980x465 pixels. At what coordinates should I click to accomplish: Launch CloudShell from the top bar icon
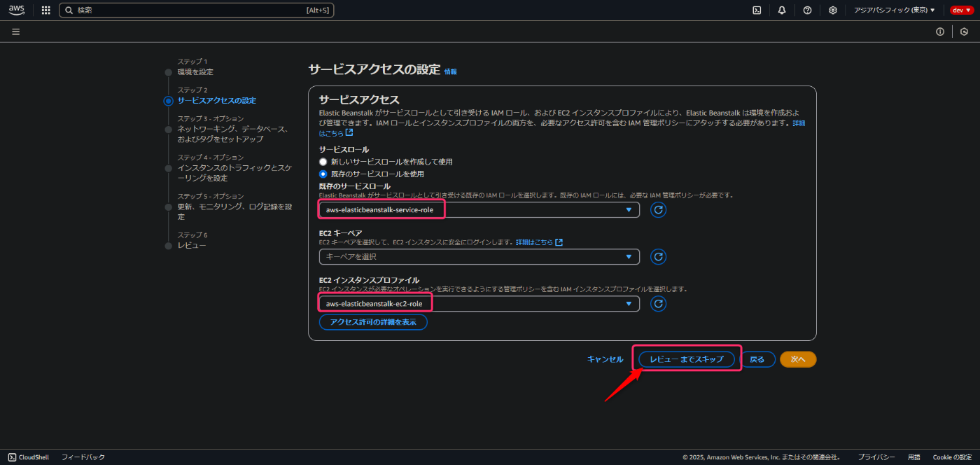tap(757, 10)
